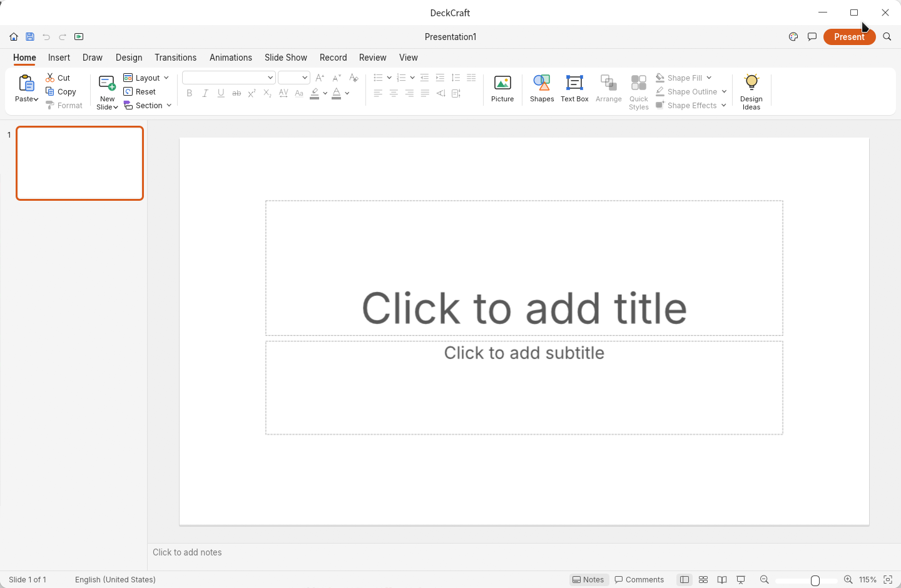The image size is (901, 588).
Task: Click the Home icon in quick access bar
Action: [14, 37]
